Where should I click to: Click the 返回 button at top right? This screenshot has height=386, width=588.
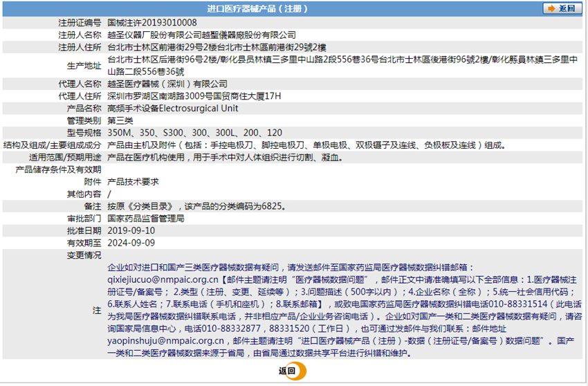pyautogui.click(x=562, y=8)
